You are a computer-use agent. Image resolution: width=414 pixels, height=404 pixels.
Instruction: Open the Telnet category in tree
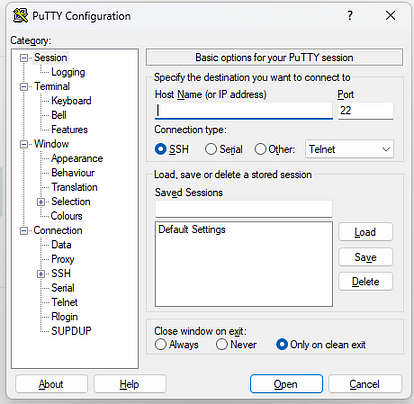click(64, 302)
